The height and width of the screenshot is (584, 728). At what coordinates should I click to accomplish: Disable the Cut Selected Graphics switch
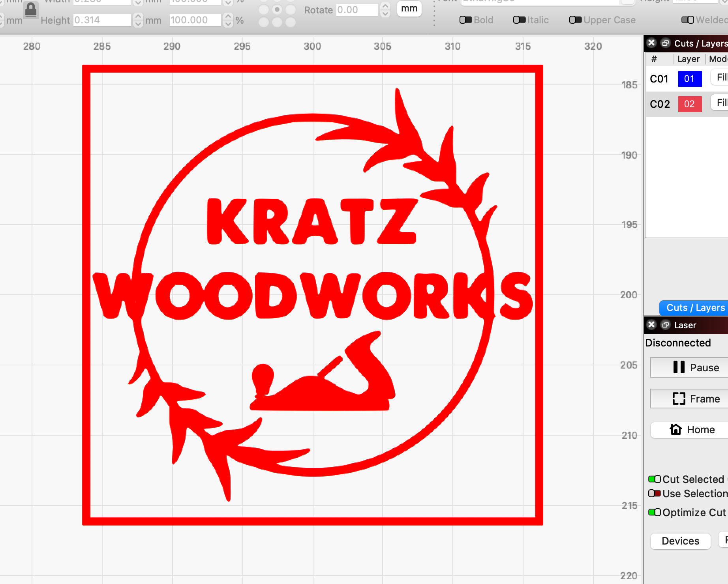655,479
